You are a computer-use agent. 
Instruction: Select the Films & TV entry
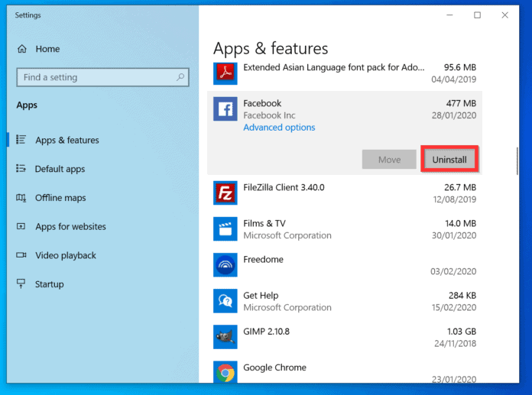pos(345,229)
